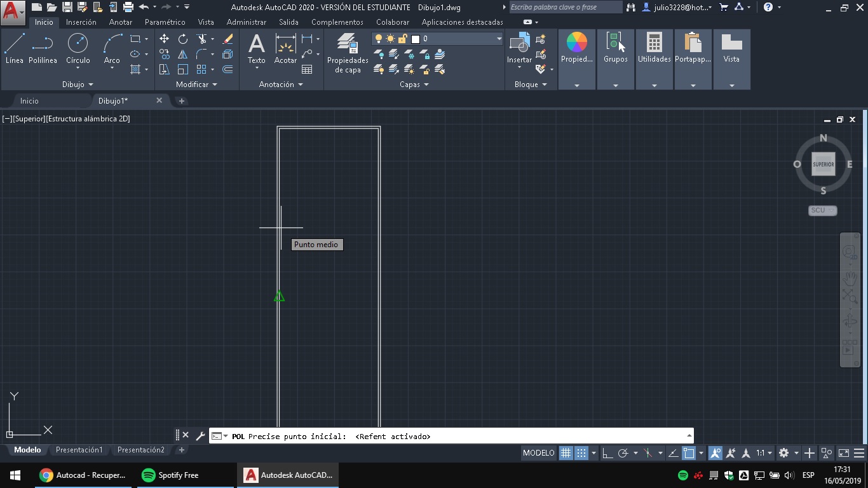The width and height of the screenshot is (868, 488).
Task: Expand the Dibujo panel
Action: tap(78, 85)
